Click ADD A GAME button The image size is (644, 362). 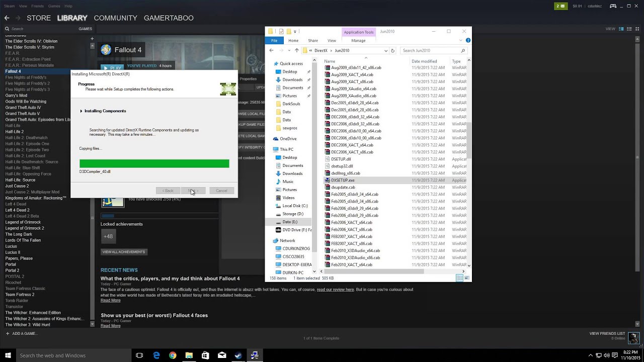(21, 333)
